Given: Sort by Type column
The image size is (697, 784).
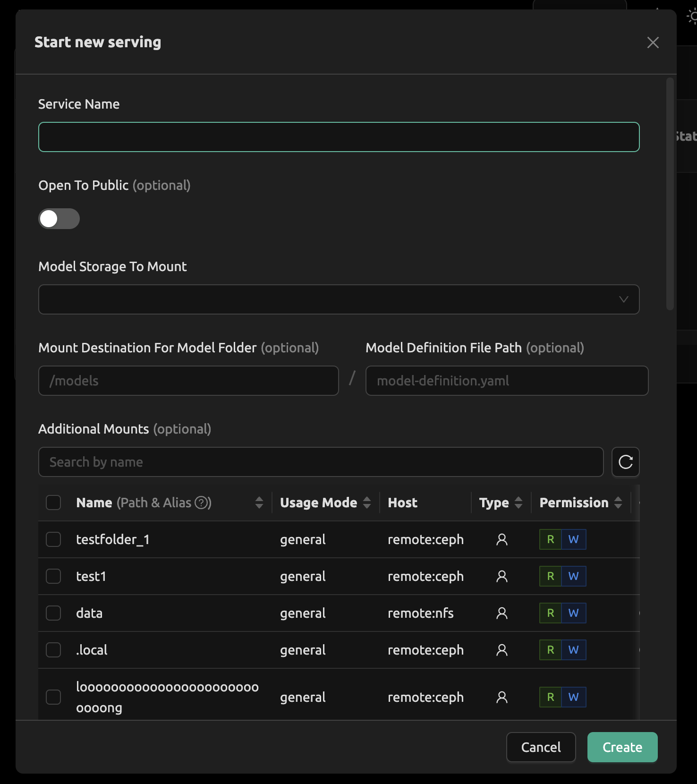Looking at the screenshot, I should 518,503.
